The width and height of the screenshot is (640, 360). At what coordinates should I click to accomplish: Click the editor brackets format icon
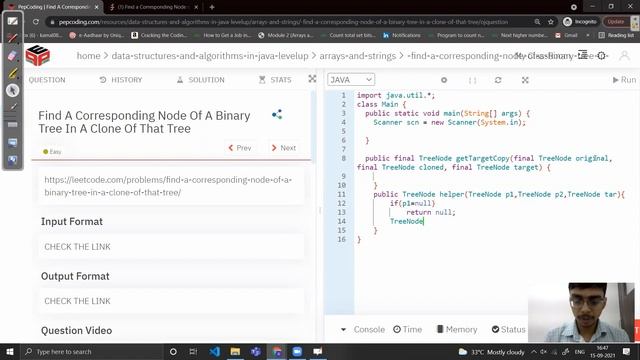472,80
